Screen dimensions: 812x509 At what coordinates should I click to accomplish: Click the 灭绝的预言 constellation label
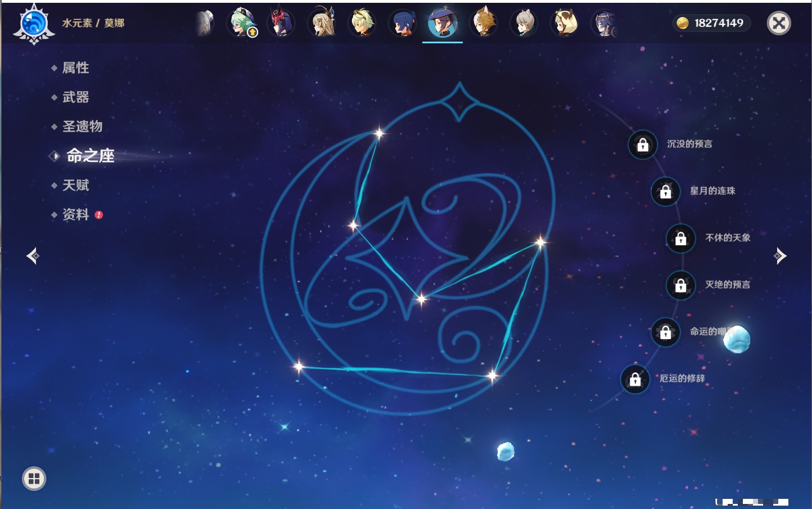point(728,285)
